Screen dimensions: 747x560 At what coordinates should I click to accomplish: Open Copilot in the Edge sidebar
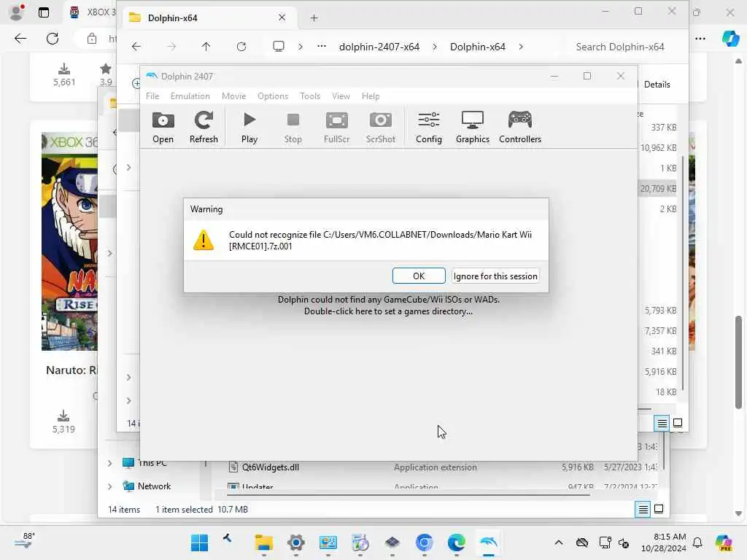pyautogui.click(x=730, y=38)
